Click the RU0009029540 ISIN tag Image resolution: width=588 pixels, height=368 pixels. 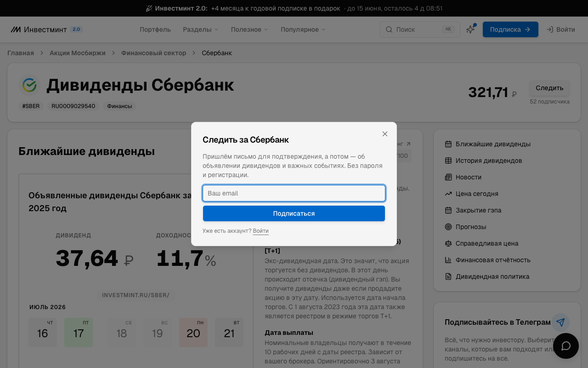click(x=73, y=106)
